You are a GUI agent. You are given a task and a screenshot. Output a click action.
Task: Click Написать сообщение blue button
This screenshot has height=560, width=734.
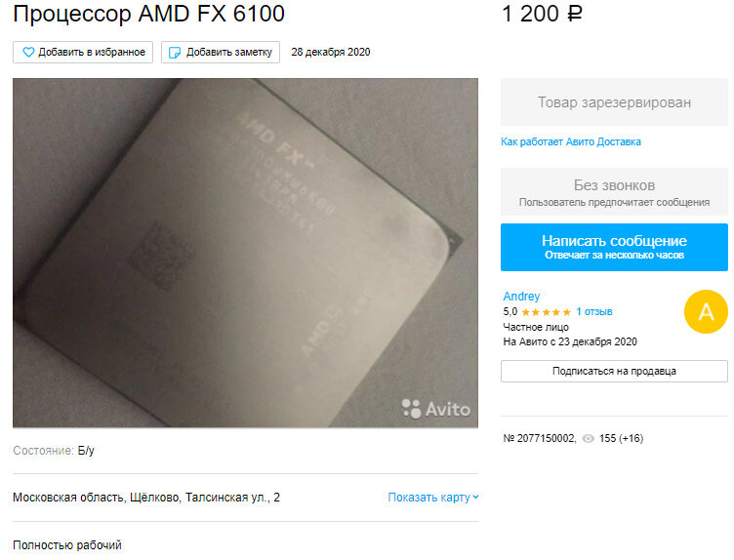click(x=614, y=247)
